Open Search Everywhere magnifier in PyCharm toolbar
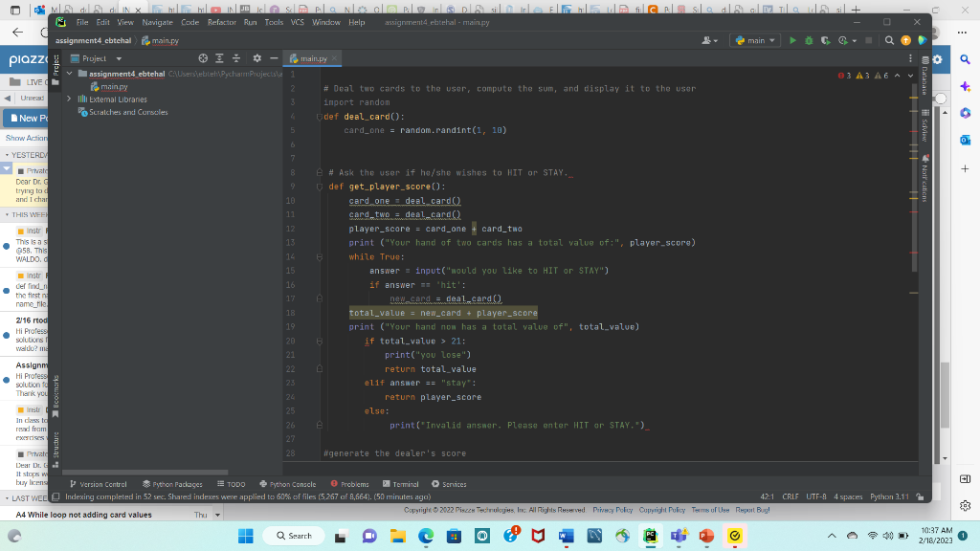This screenshot has width=980, height=551. (889, 40)
